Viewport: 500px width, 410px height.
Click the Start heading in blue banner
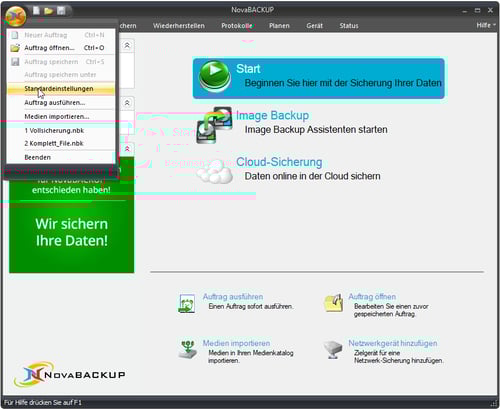(248, 69)
